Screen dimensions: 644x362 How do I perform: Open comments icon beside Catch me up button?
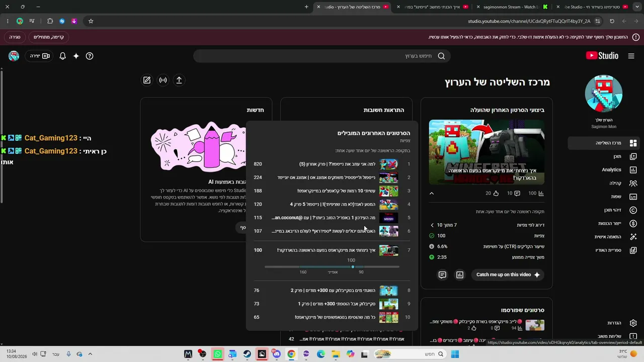click(442, 275)
